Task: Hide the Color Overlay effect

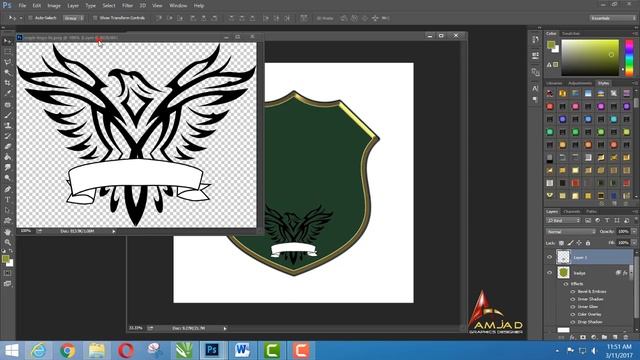Action: [x=573, y=314]
